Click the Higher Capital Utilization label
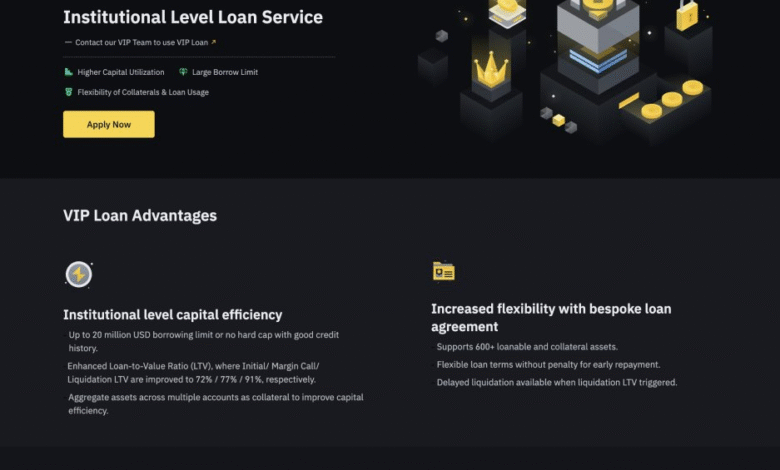The image size is (780, 470). (121, 72)
